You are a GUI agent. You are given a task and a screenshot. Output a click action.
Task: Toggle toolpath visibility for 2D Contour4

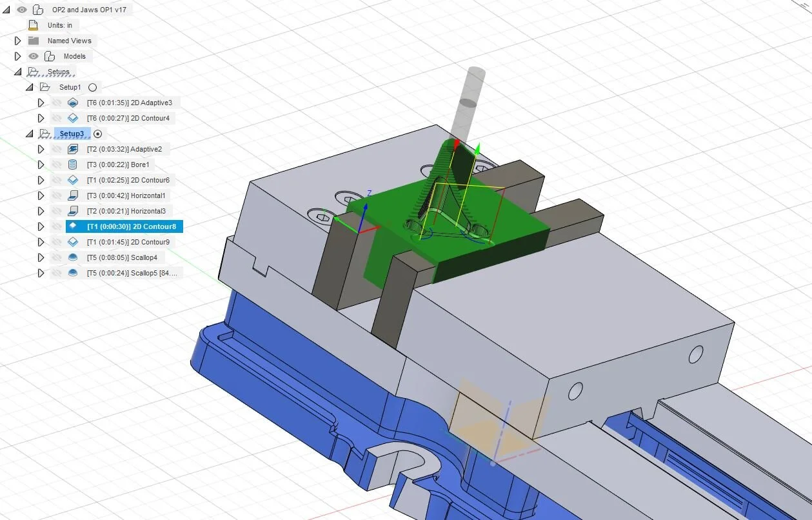(57, 118)
